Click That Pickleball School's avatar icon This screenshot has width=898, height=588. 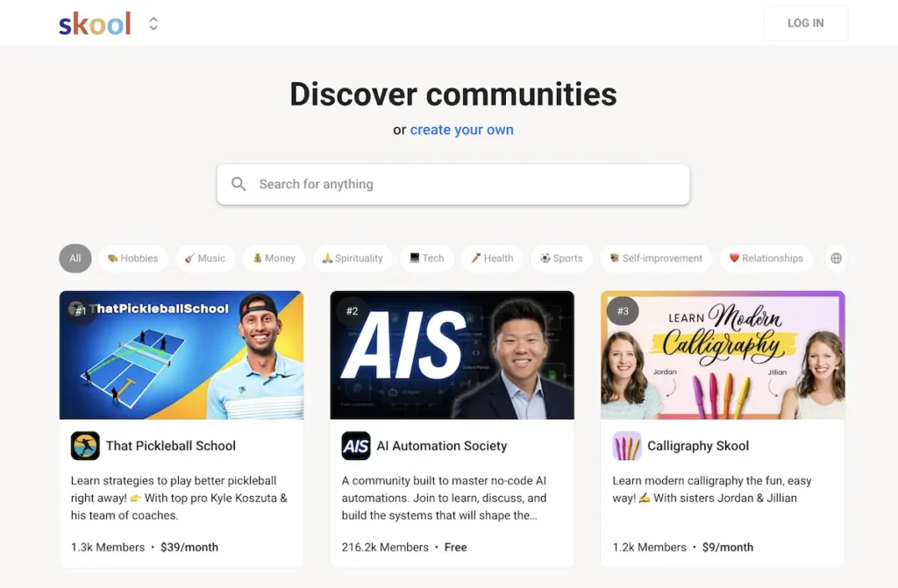[x=85, y=445]
